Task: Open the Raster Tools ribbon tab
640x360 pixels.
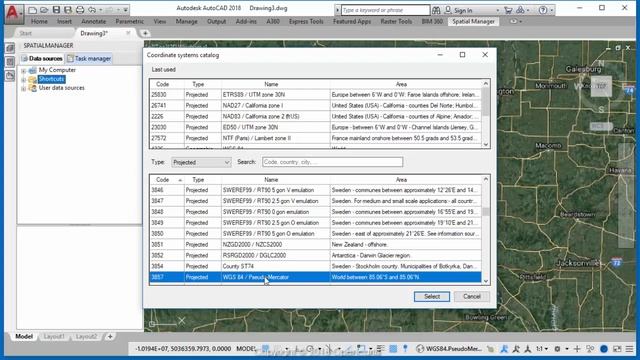Action: (396, 22)
